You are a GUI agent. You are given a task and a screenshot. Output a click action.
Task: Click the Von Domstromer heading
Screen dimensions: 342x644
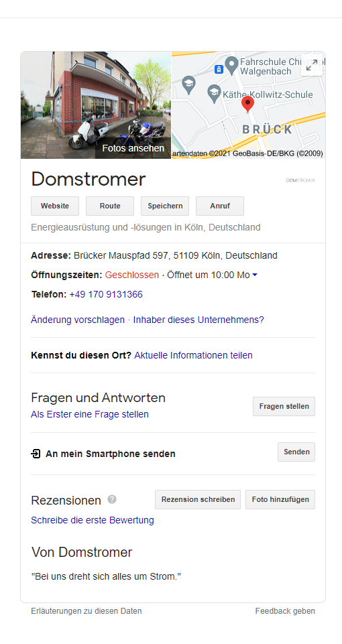click(82, 552)
